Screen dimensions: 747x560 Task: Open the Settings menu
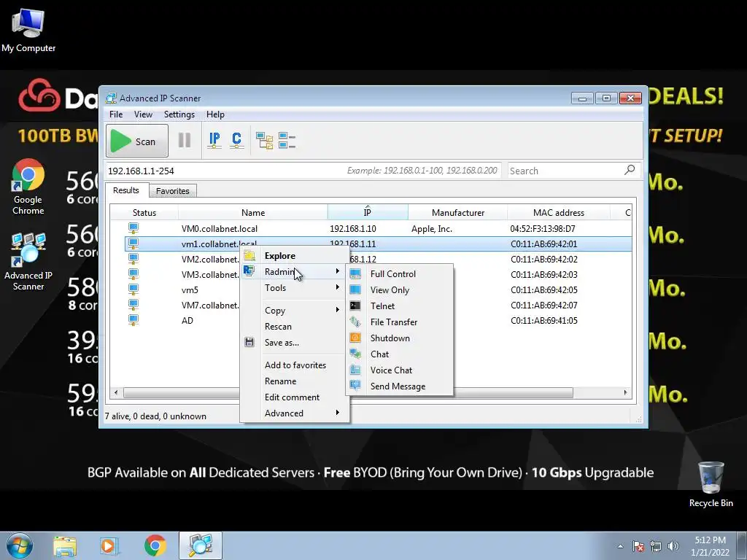(x=179, y=114)
